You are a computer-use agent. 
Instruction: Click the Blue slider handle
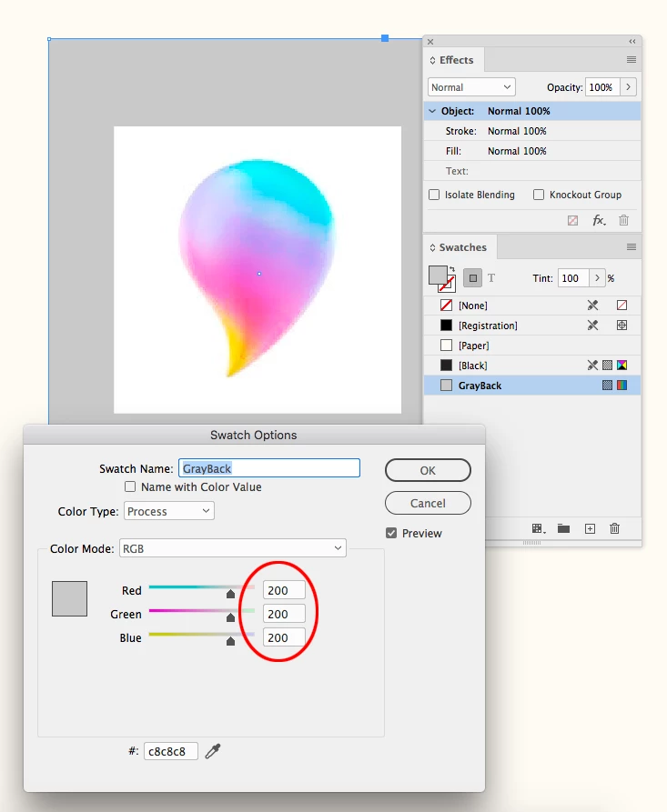(x=230, y=641)
